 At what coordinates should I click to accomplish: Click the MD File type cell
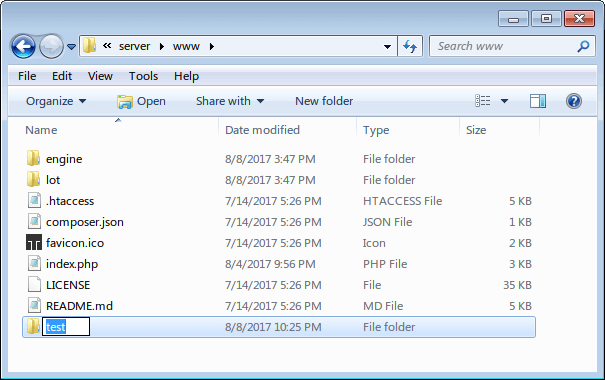click(383, 306)
